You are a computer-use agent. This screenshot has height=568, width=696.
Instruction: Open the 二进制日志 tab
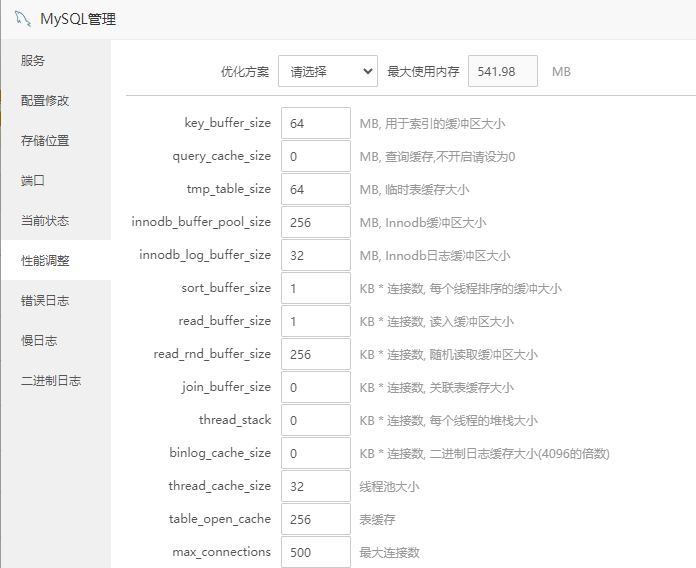pyautogui.click(x=56, y=380)
